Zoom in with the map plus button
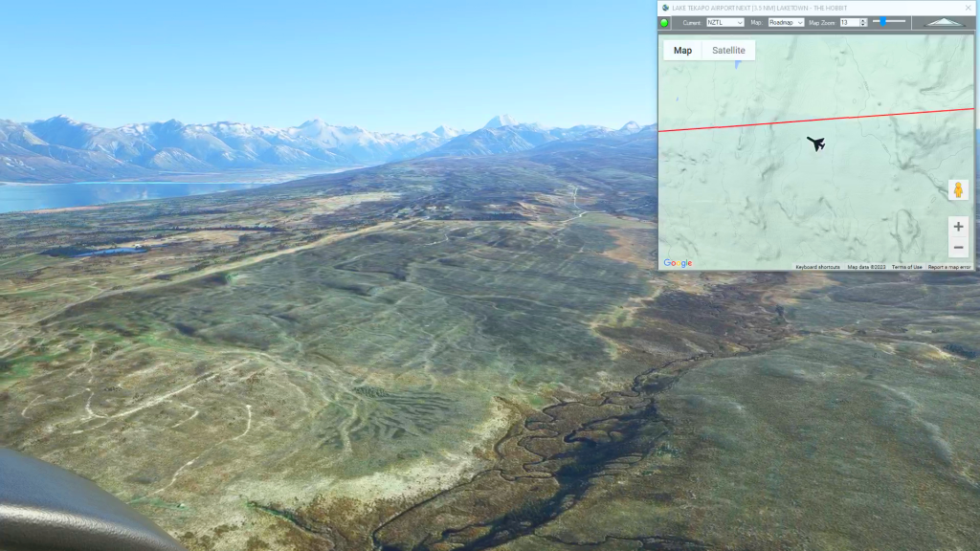The height and width of the screenshot is (551, 980). pyautogui.click(x=958, y=227)
